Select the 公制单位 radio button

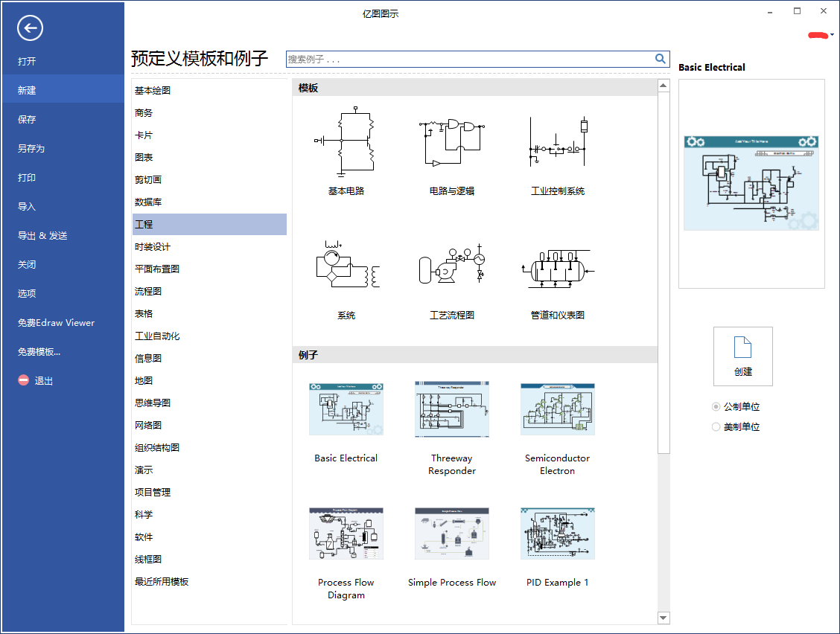coord(716,406)
